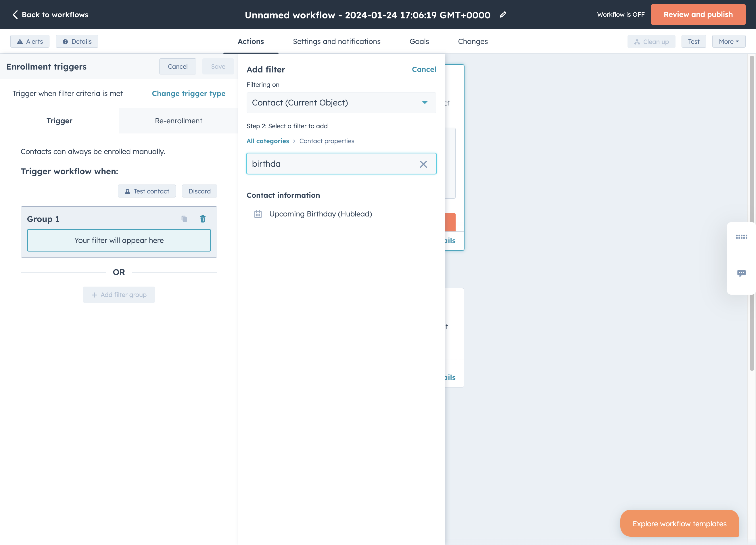
Task: Open the Details info button
Action: (77, 41)
